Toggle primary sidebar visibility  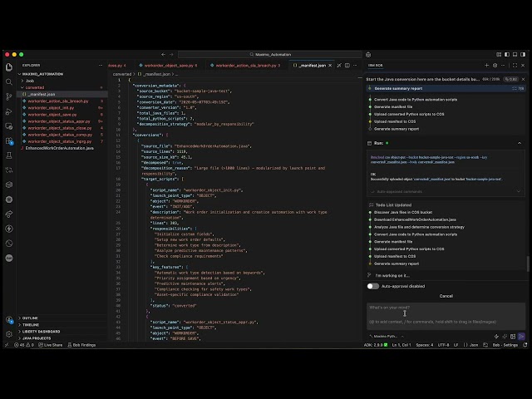pos(507,54)
